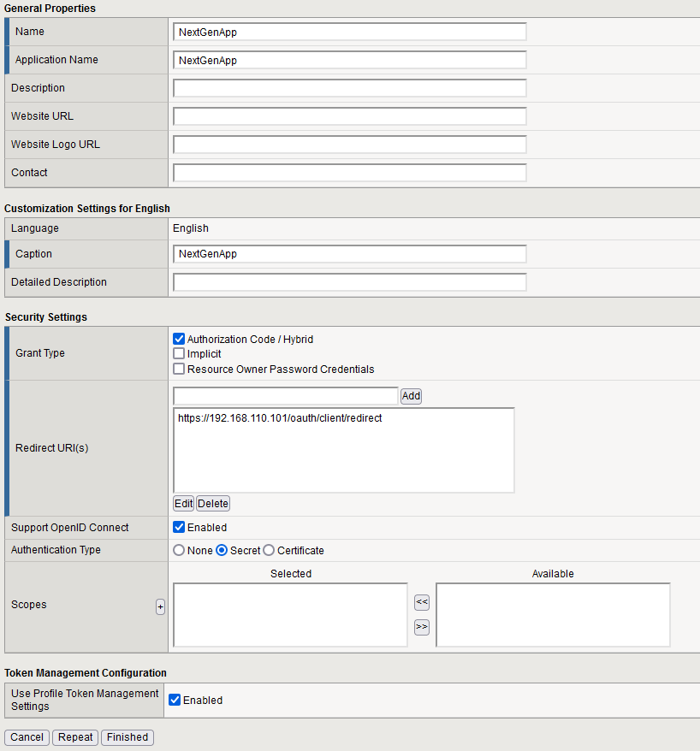Delete the selected redirect URI

(212, 503)
